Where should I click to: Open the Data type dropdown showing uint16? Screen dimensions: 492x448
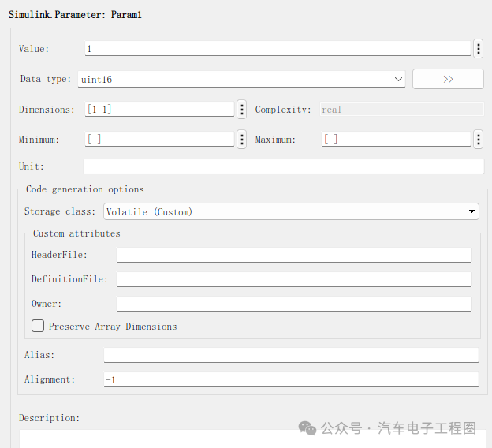(x=241, y=79)
